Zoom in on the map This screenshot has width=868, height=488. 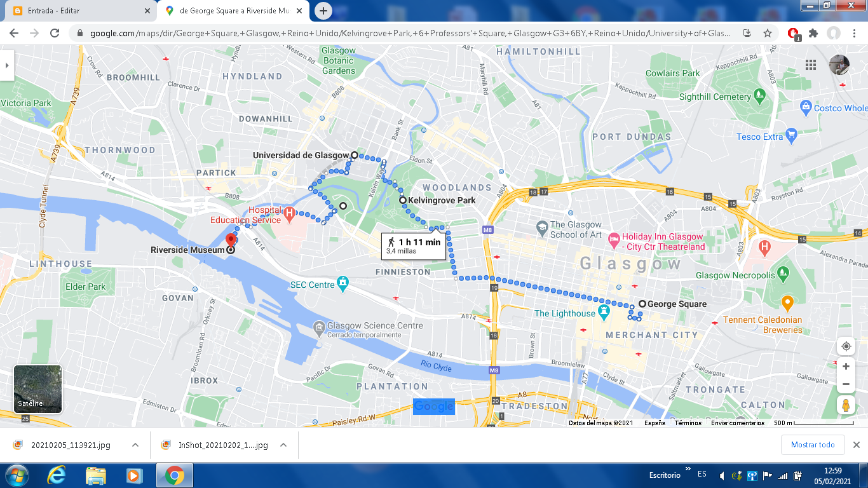pos(846,367)
